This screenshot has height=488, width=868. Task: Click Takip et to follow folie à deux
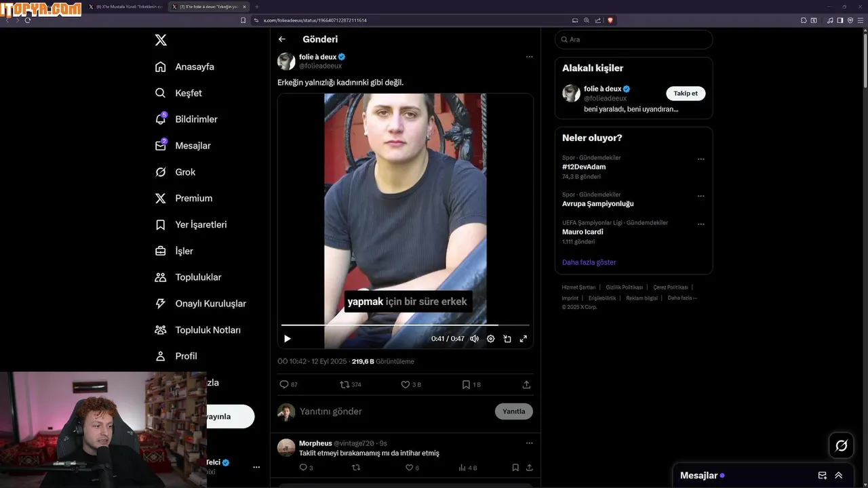point(686,94)
